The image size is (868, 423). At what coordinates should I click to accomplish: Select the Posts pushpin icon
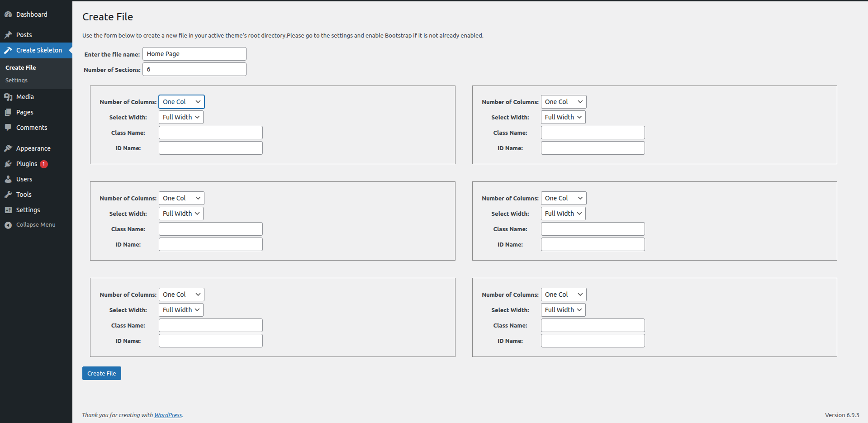(8, 34)
